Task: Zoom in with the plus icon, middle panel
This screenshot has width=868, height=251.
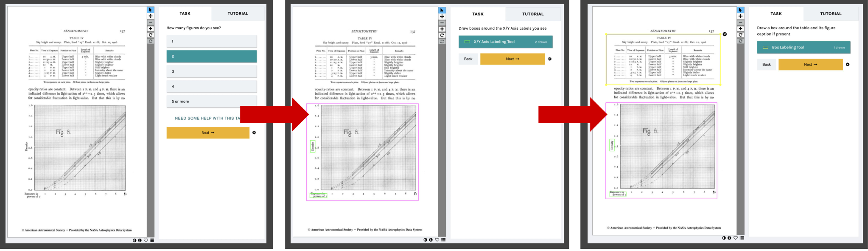Action: coord(442,29)
